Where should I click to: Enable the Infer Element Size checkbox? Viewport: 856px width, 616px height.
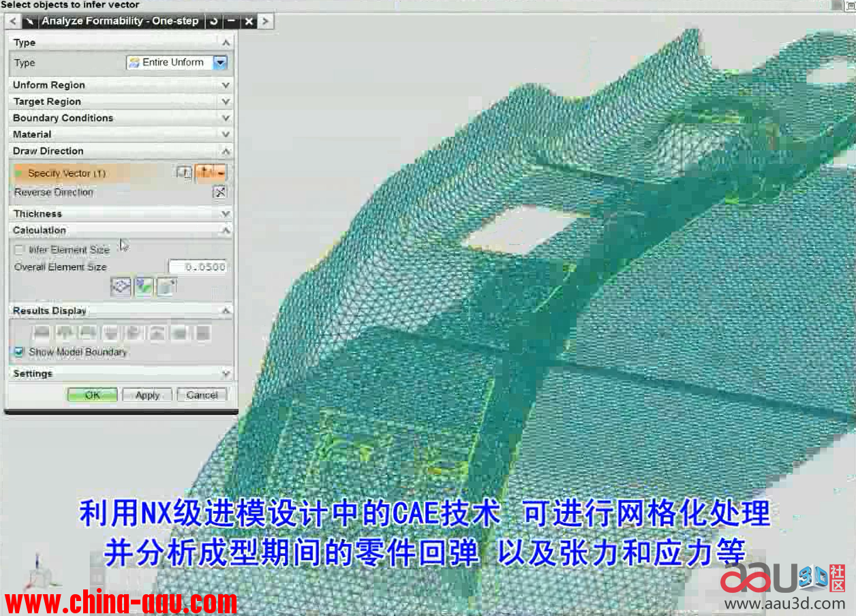[x=20, y=250]
